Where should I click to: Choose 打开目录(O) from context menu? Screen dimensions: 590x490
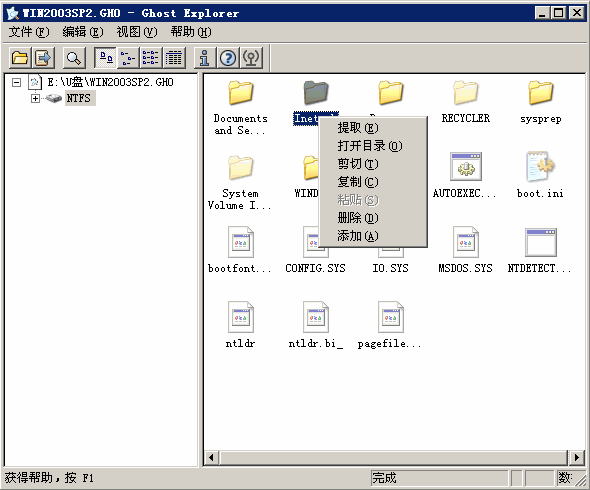click(373, 146)
